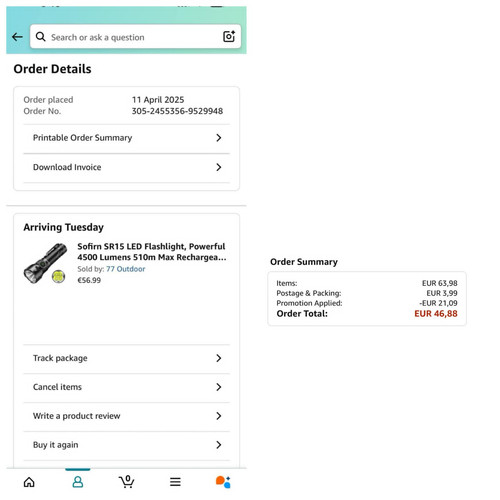Select Write a product review

coord(127,416)
